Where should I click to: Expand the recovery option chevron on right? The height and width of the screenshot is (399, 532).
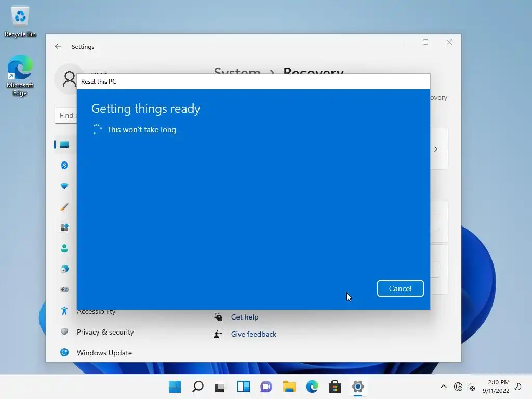(x=436, y=149)
